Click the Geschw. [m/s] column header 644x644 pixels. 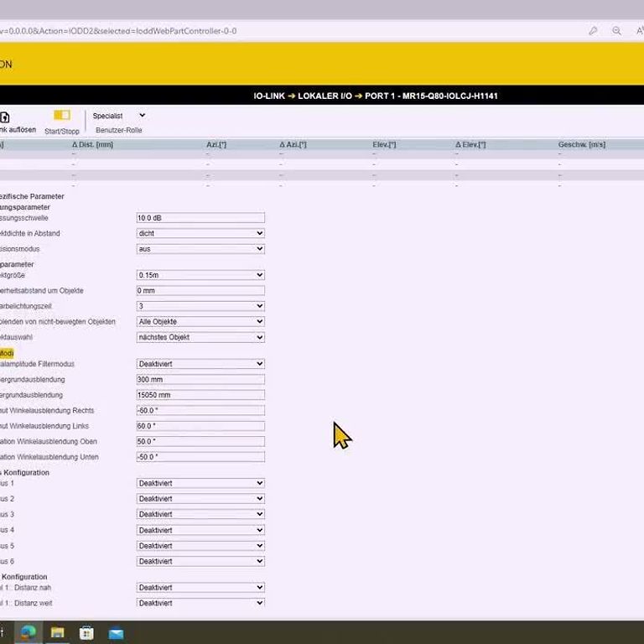[581, 145]
